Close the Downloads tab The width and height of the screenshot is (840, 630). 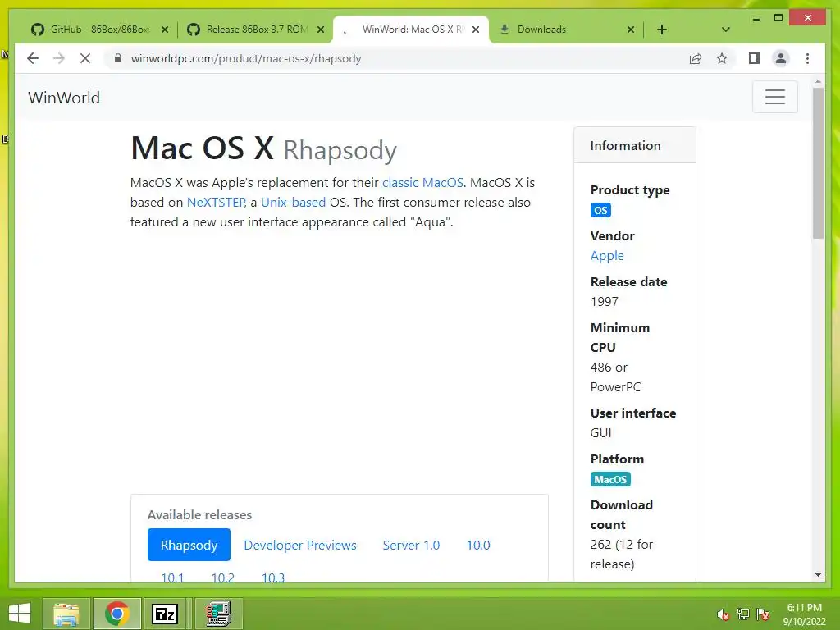(631, 30)
